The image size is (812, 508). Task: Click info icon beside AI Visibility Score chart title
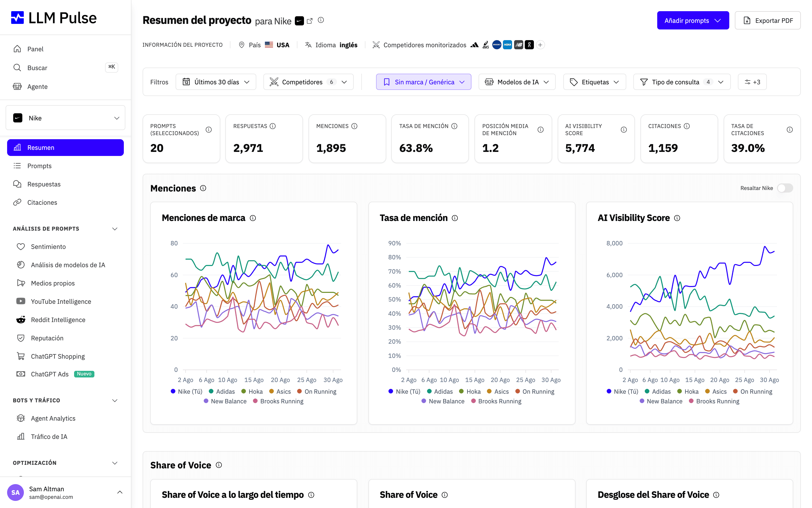[677, 218]
